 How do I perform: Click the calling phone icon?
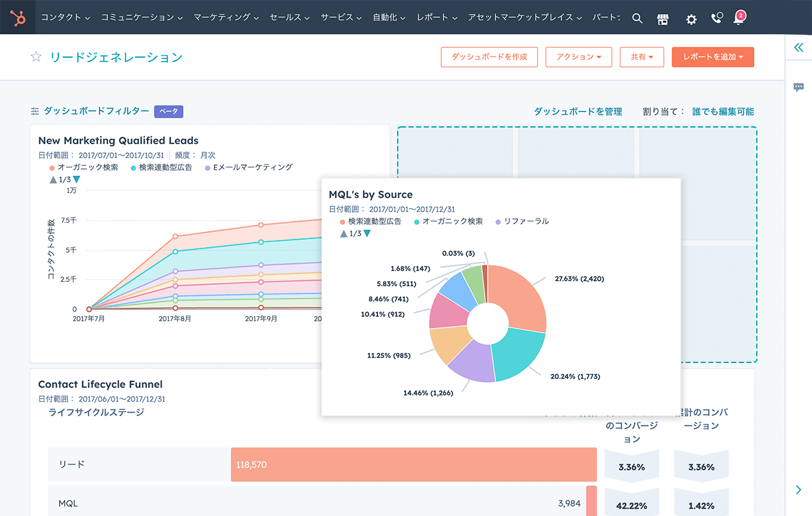click(717, 18)
